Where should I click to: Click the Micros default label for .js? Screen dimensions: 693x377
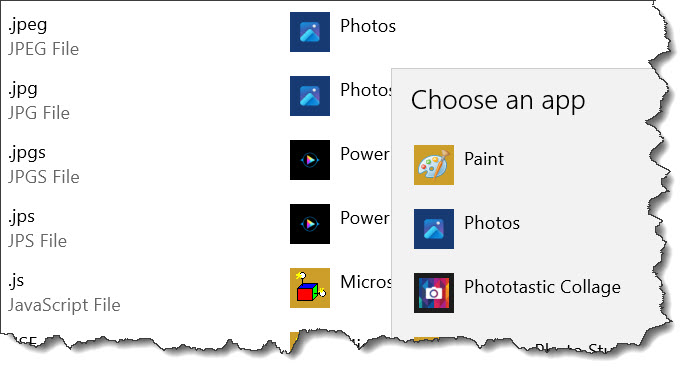click(x=366, y=282)
